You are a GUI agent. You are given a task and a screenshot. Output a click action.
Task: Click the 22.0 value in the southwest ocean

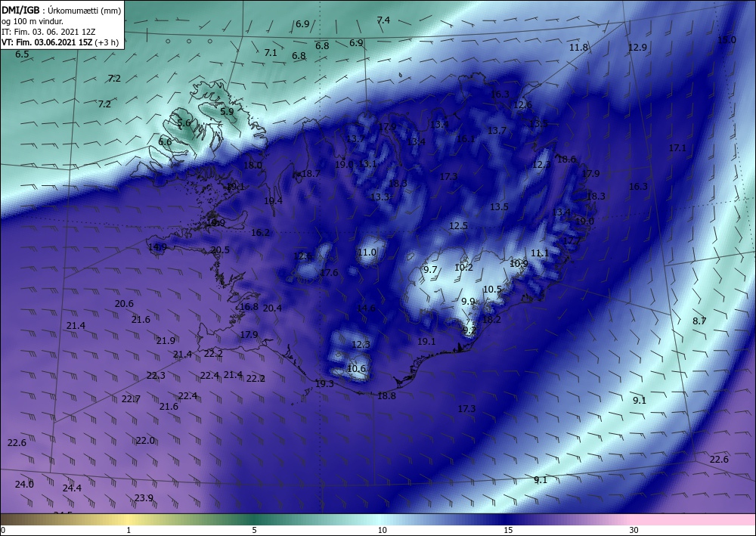(145, 440)
